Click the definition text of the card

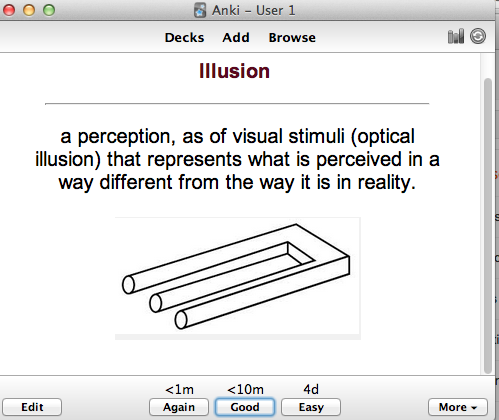237,159
